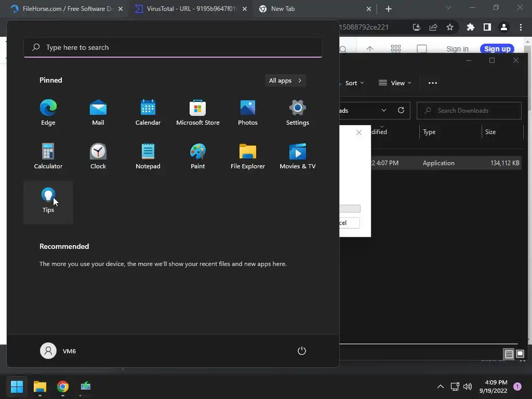Viewport: 532px width, 399px height.
Task: Launch Paint
Action: (x=198, y=156)
